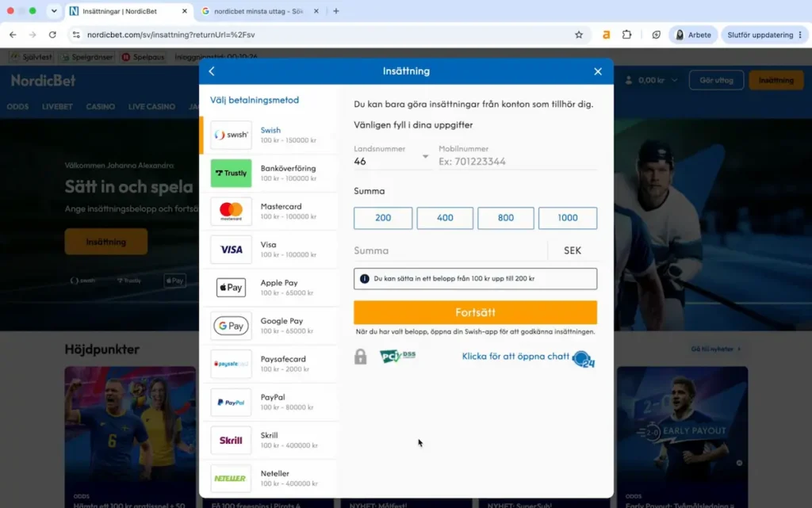Open the Spelgränser link

point(87,57)
